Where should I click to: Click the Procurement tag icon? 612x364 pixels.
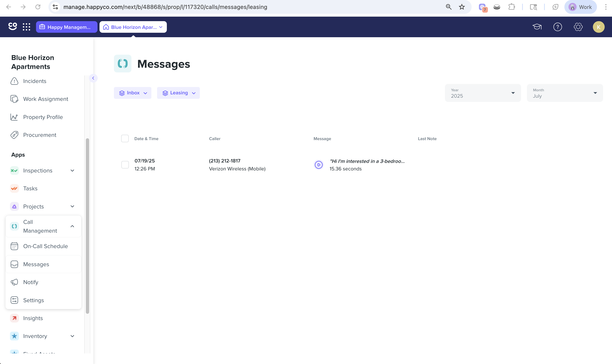click(x=14, y=135)
